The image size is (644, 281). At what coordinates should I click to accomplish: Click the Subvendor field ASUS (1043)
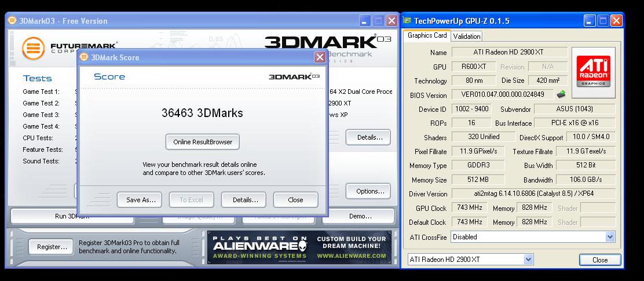[x=575, y=109]
